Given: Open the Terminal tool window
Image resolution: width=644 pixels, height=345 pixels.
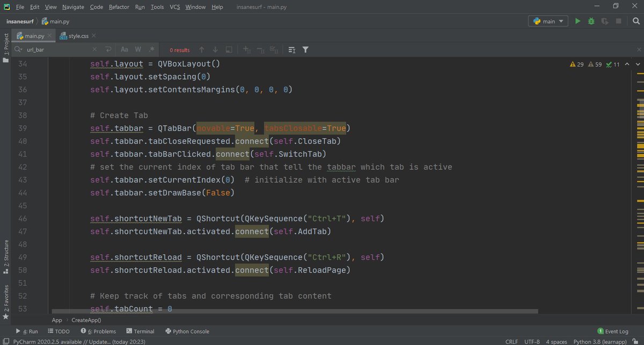Looking at the screenshot, I should coord(140,332).
